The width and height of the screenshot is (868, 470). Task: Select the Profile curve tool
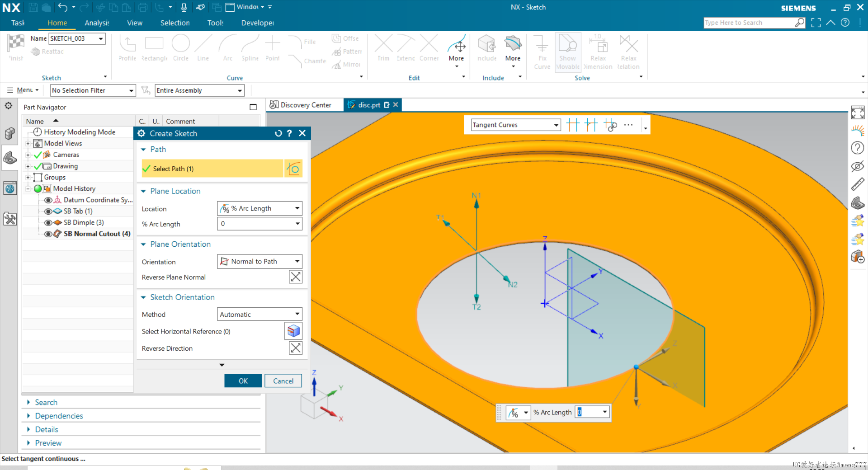coord(127,48)
